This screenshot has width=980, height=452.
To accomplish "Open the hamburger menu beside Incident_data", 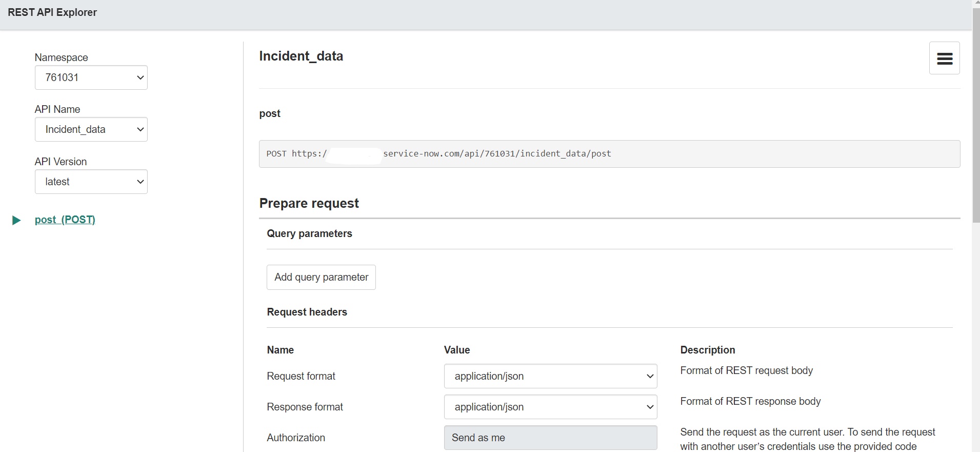I will pos(944,58).
